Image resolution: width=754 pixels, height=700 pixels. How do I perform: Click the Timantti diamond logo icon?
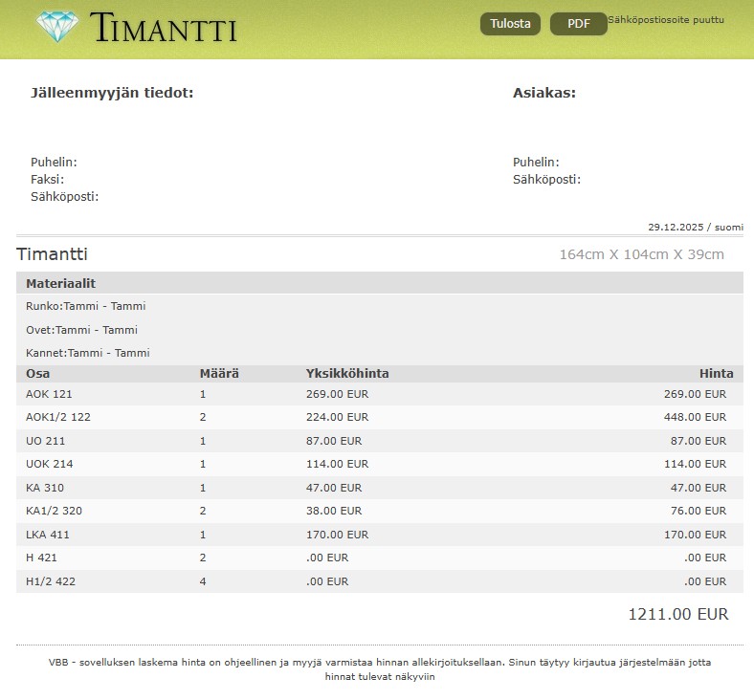point(58,27)
